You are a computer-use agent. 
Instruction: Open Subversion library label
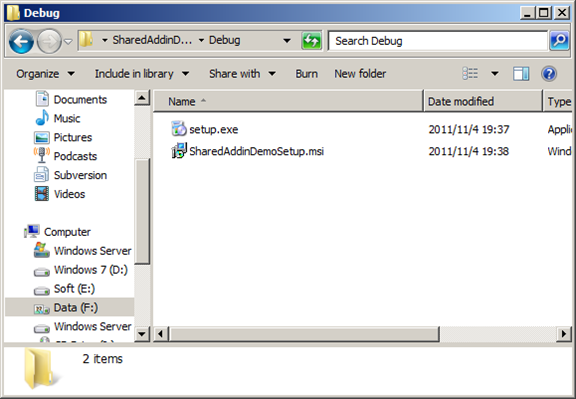80,175
